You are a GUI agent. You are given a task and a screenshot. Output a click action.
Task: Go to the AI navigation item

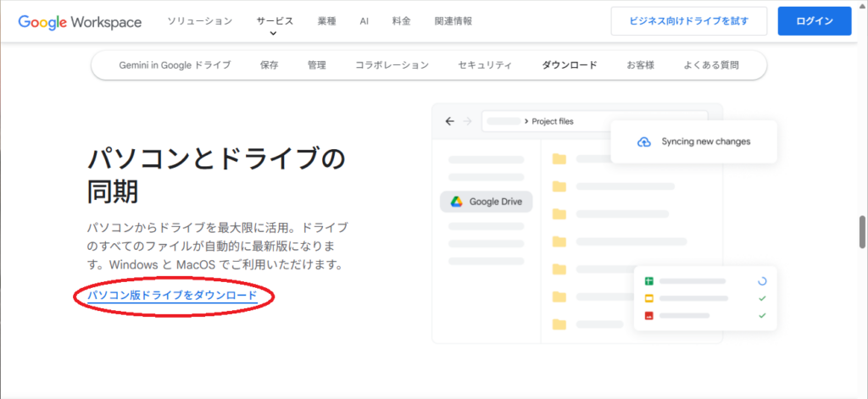coord(364,21)
